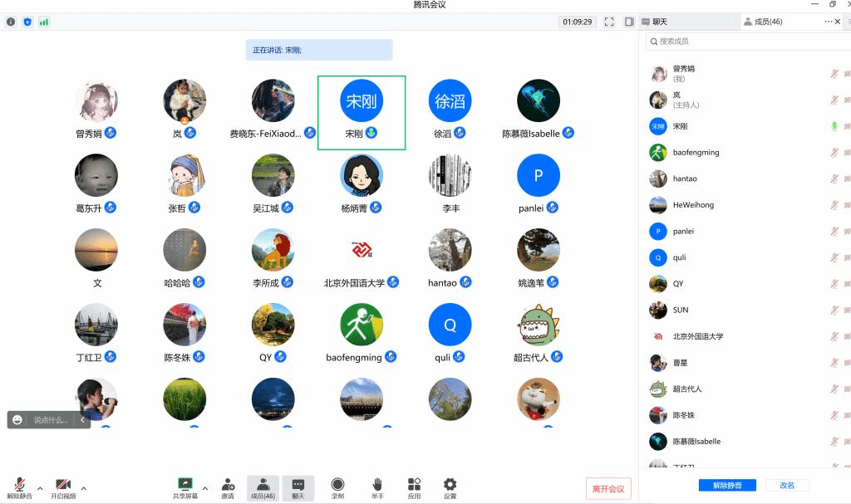Check the green network signal indicator
The height and width of the screenshot is (504, 851).
click(x=44, y=22)
